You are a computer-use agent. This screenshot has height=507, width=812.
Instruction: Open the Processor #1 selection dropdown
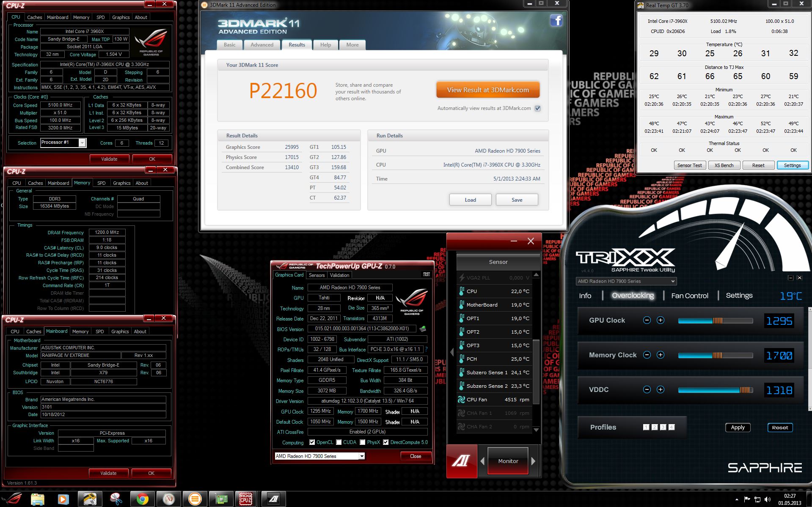[x=82, y=143]
